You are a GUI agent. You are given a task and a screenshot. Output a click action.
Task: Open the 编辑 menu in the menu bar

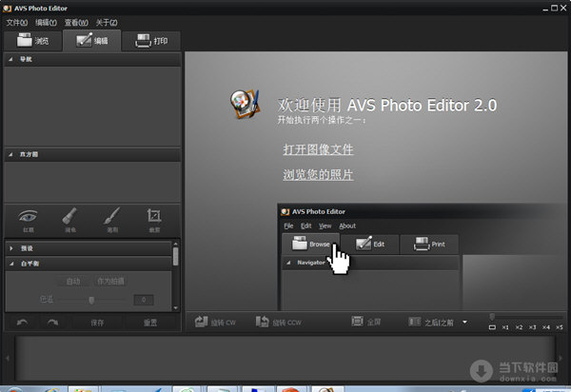click(46, 23)
